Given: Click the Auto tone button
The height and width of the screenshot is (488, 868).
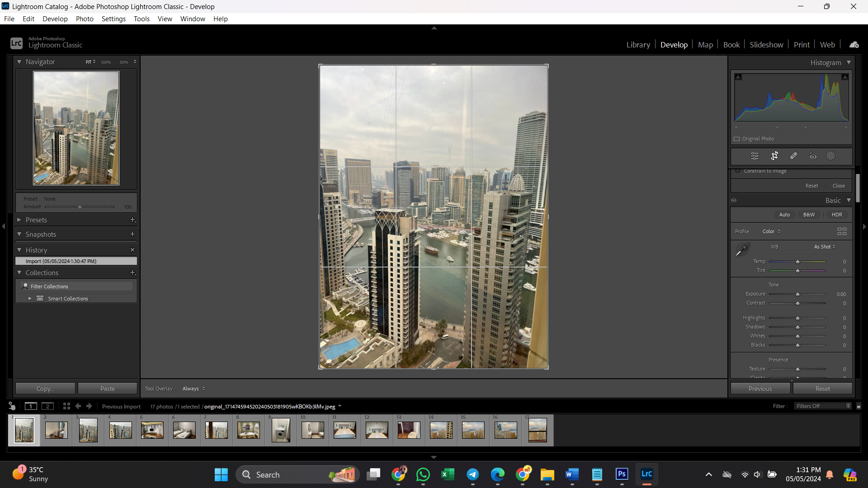Looking at the screenshot, I should pyautogui.click(x=784, y=215).
